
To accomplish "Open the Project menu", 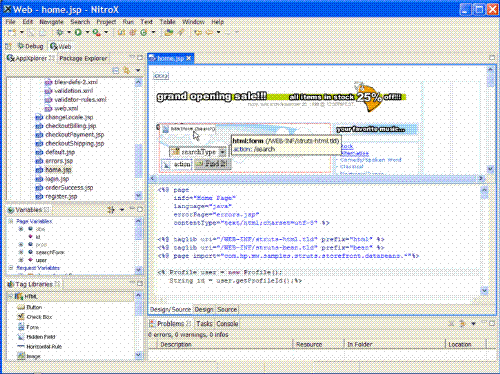I will click(106, 22).
